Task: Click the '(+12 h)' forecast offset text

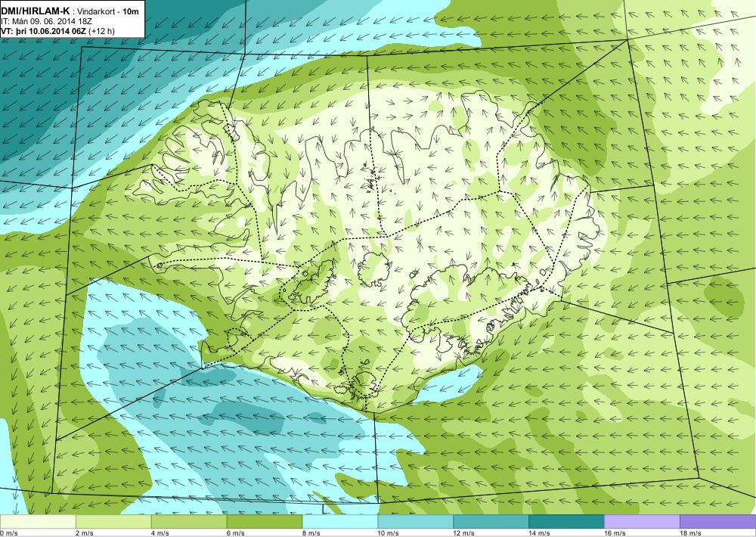Action: click(x=102, y=31)
